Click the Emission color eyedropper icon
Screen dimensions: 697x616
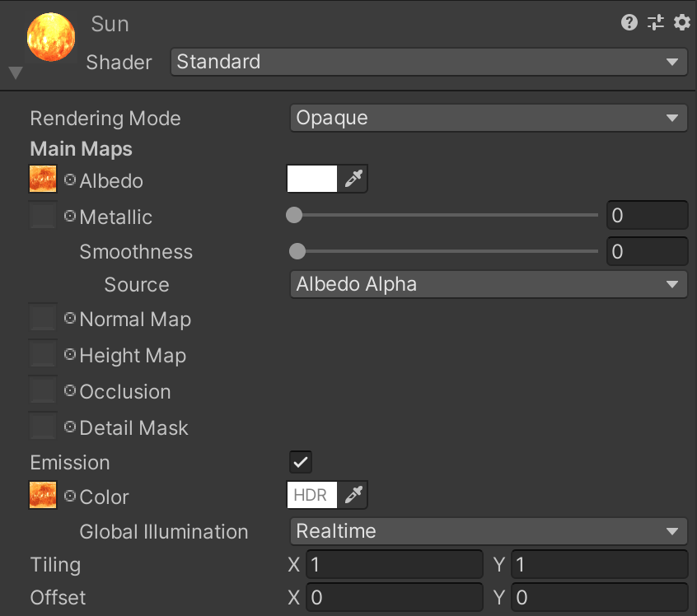(x=353, y=495)
